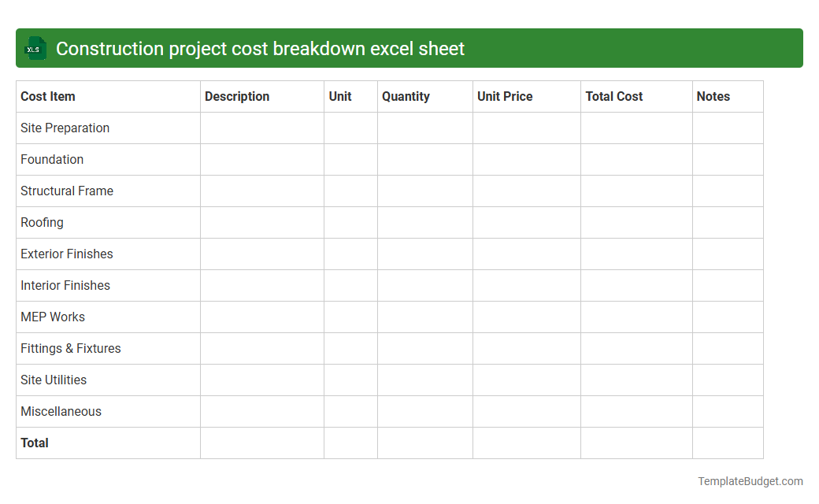Select the Miscellaneous cost item
This screenshot has width=819, height=504.
click(61, 411)
